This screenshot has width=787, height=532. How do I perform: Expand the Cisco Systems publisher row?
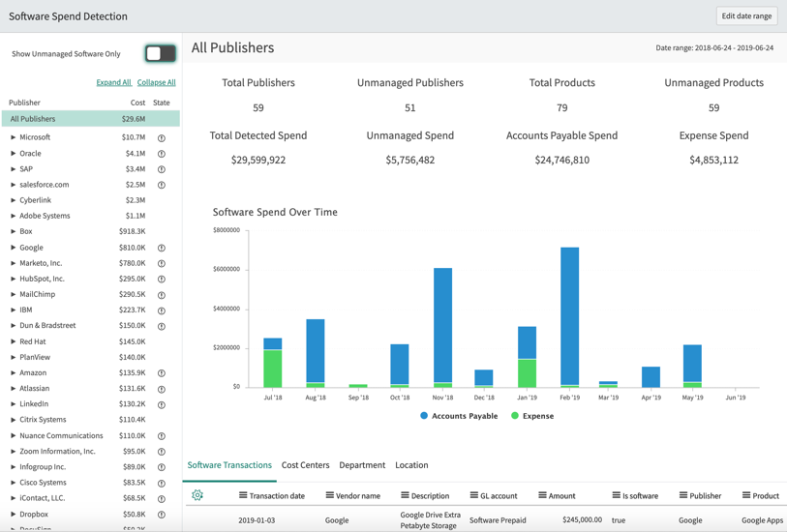click(x=13, y=483)
